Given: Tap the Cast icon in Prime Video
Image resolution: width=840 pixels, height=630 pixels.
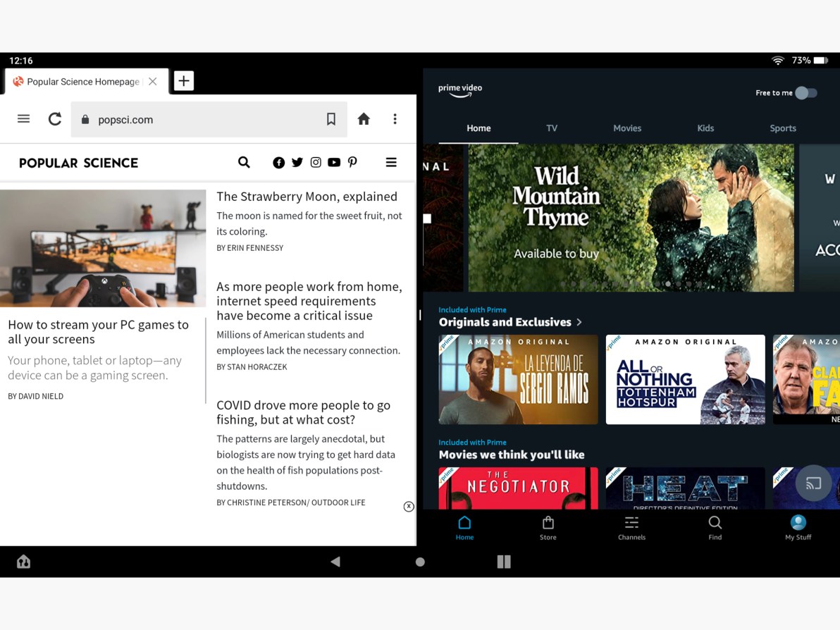Looking at the screenshot, I should tap(814, 483).
